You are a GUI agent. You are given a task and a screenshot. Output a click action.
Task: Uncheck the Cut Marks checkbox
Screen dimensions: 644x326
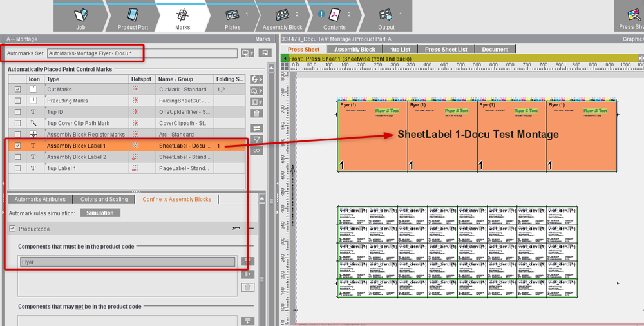point(17,90)
